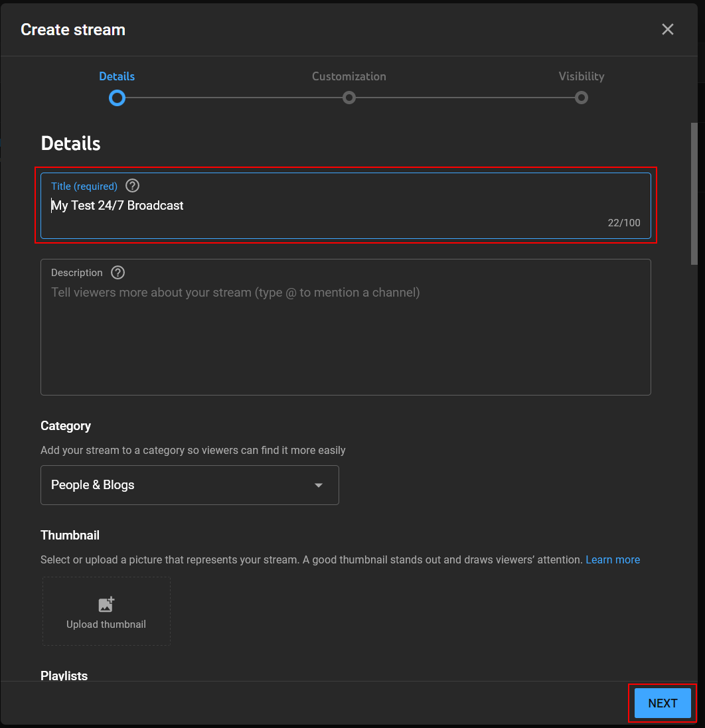Click the Upload thumbnail image icon

click(x=106, y=604)
